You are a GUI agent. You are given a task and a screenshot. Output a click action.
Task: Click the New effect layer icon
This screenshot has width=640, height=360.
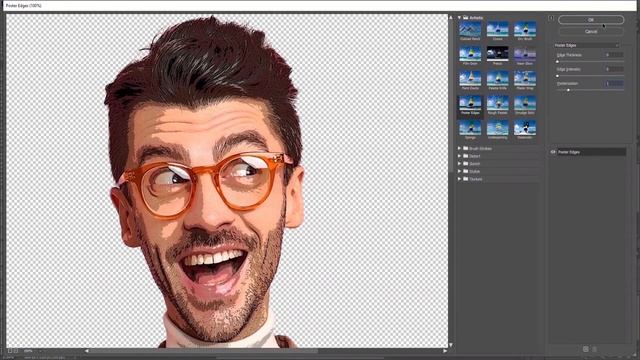pos(585,349)
